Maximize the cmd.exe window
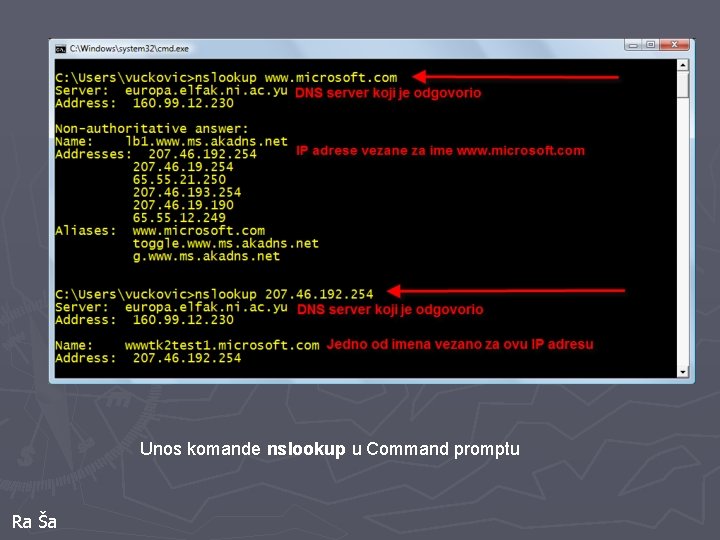This screenshot has width=720, height=540. [x=651, y=45]
